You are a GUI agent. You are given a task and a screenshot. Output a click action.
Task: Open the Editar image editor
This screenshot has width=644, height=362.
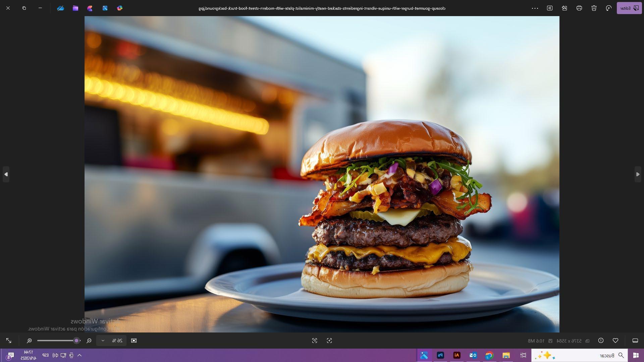[x=629, y=8]
